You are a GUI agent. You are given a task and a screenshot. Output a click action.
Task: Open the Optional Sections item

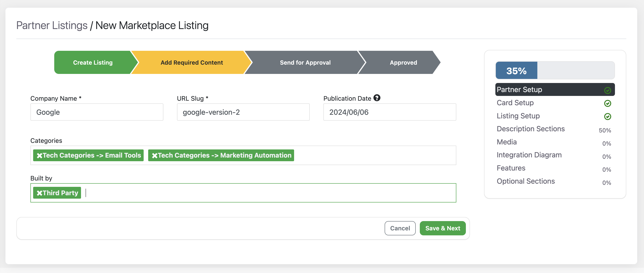coord(555,181)
